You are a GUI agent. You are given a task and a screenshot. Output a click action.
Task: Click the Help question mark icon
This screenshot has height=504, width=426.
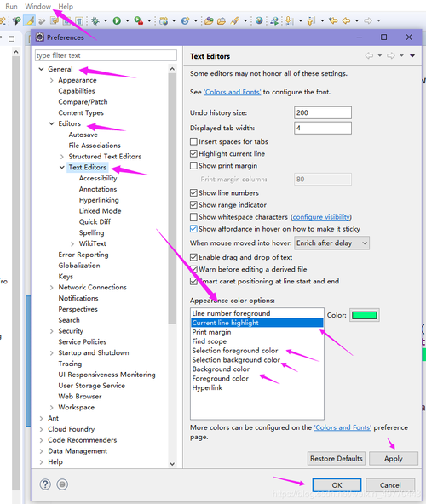pyautogui.click(x=45, y=484)
